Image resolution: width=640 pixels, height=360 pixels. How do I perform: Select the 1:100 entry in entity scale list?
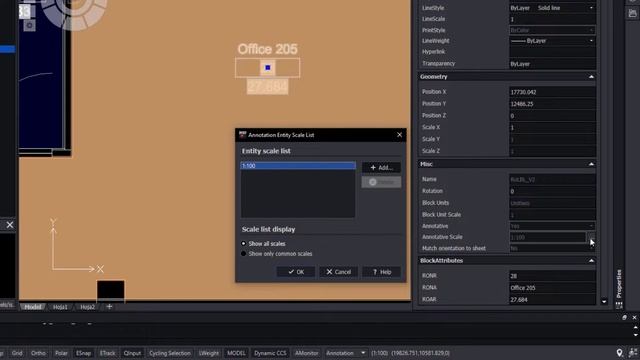(x=298, y=165)
